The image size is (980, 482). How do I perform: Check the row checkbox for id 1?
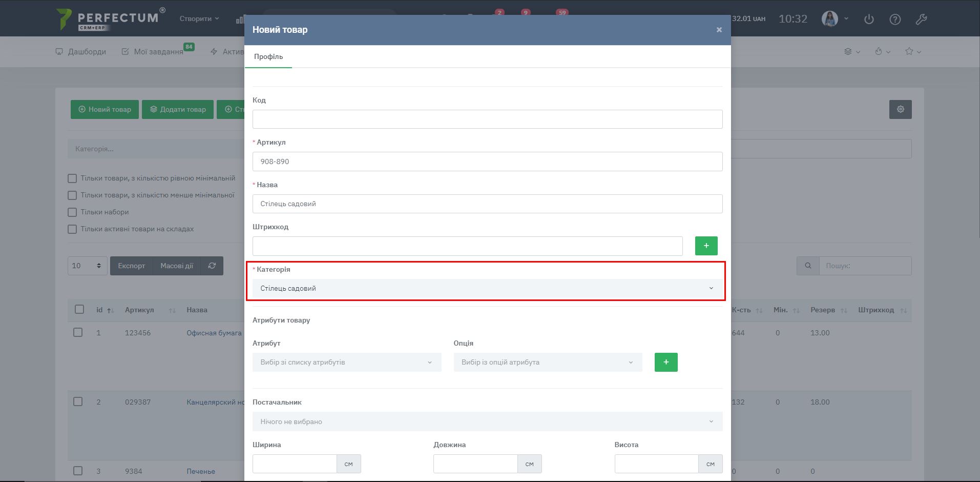coord(78,332)
